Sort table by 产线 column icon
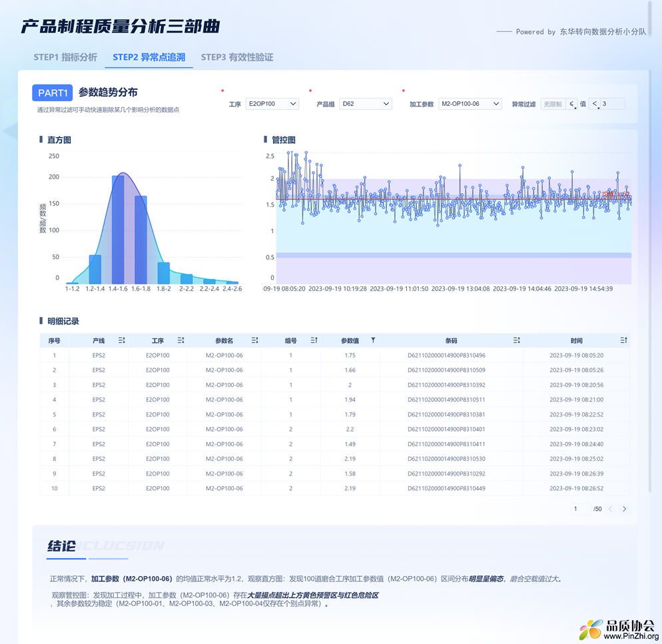The height and width of the screenshot is (644, 662). click(x=122, y=340)
